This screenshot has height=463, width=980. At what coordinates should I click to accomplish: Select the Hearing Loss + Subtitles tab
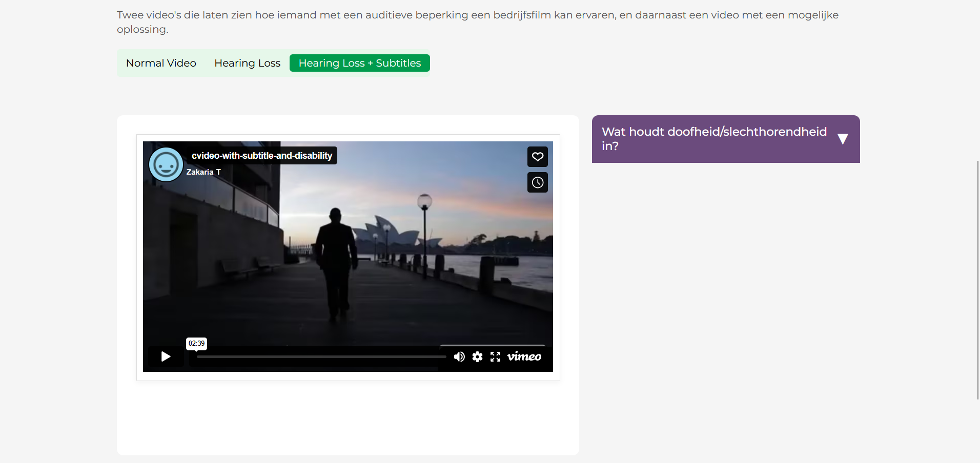pyautogui.click(x=359, y=63)
